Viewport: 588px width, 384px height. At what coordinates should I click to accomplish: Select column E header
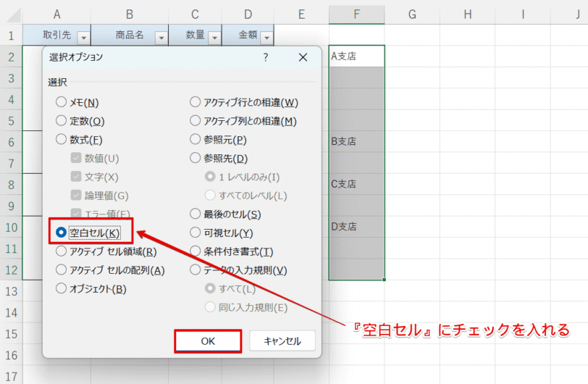pyautogui.click(x=301, y=14)
